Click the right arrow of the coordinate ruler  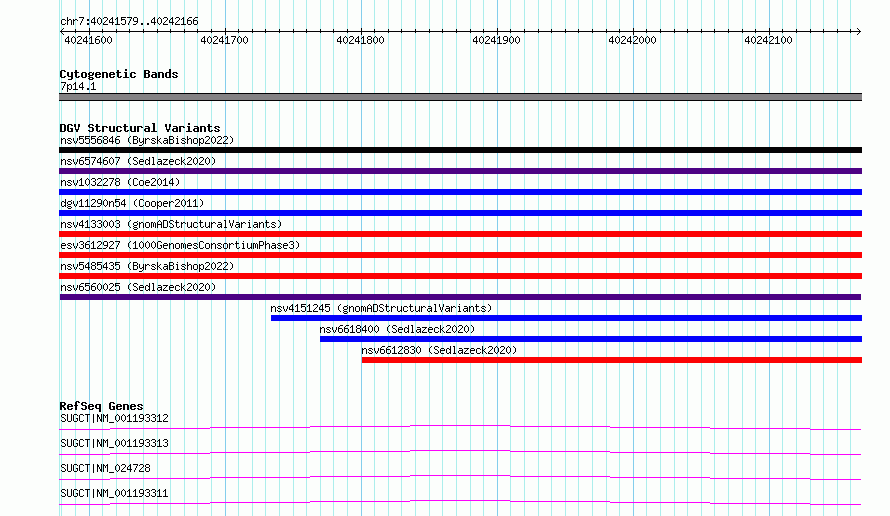pyautogui.click(x=858, y=31)
